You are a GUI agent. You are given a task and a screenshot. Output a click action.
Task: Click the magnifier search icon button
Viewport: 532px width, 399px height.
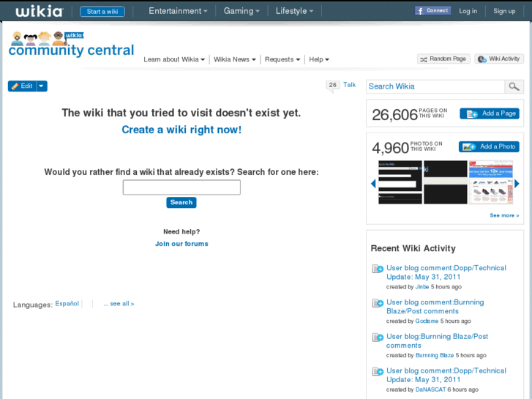(x=514, y=86)
